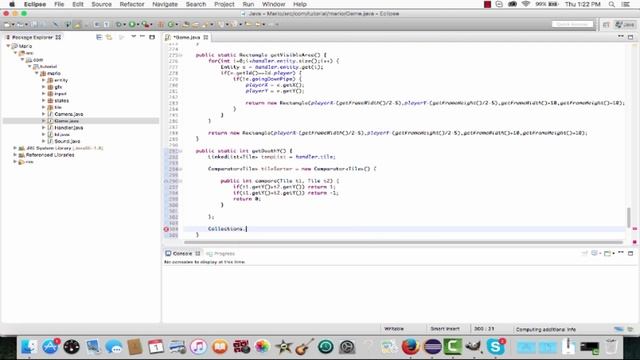This screenshot has width=640, height=360.
Task: Close the Game.java editor tab
Action: point(206,37)
